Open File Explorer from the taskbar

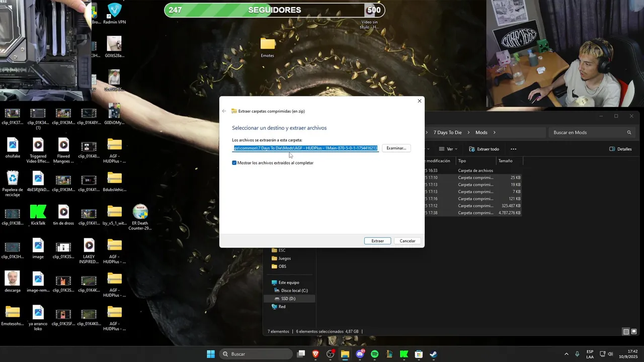pyautogui.click(x=345, y=354)
